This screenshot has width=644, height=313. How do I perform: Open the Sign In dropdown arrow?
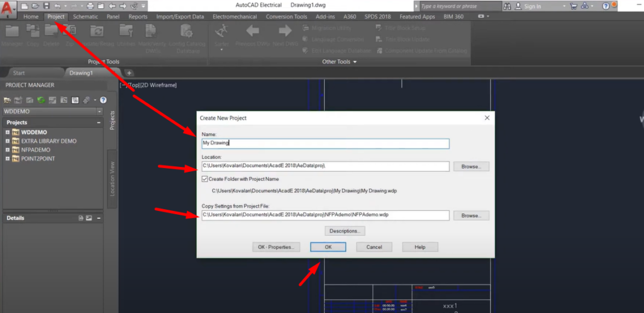(564, 6)
